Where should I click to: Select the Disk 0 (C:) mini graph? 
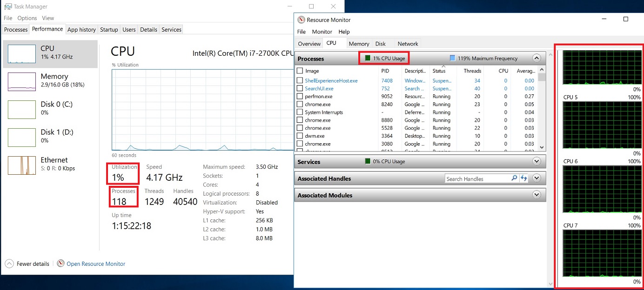click(x=21, y=110)
